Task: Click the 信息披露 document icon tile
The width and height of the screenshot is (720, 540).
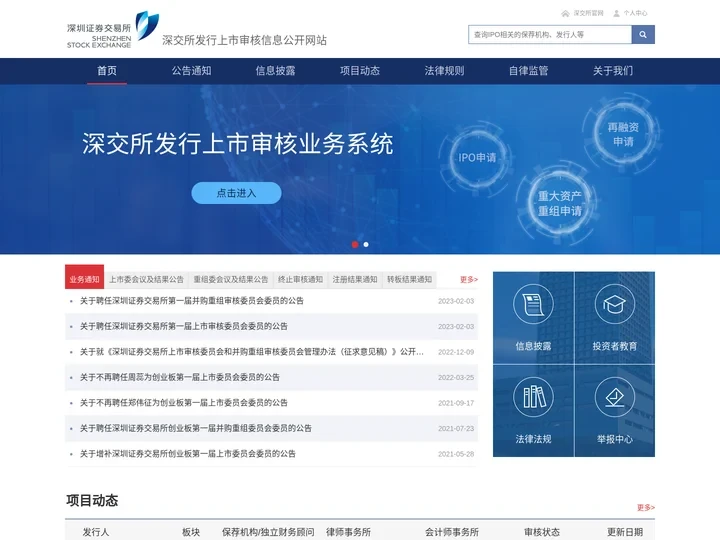Action: 533,318
